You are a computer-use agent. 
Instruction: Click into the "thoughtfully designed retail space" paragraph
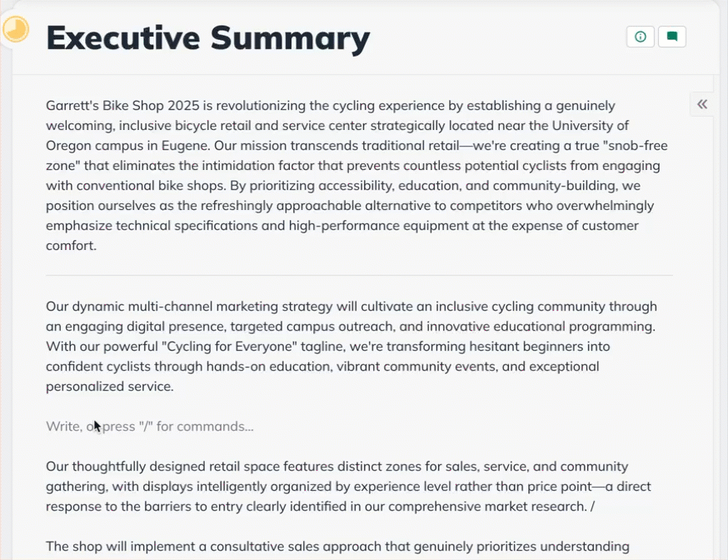[x=333, y=487]
